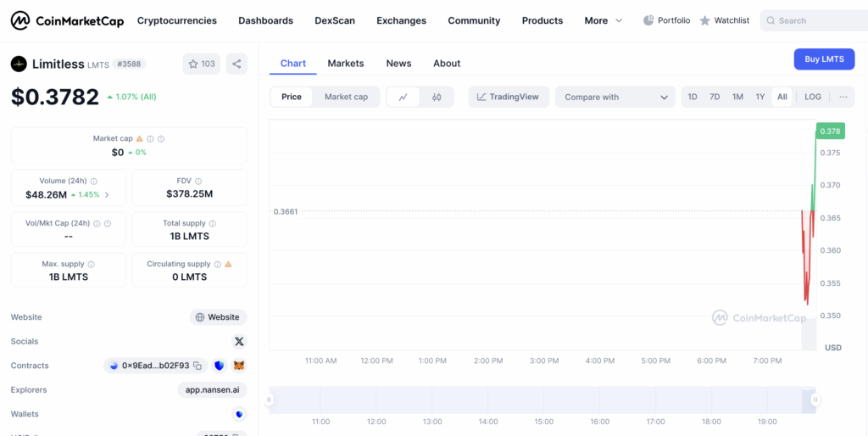The height and width of the screenshot is (436, 868).
Task: Click the MetaMask fox icon
Action: click(x=239, y=366)
